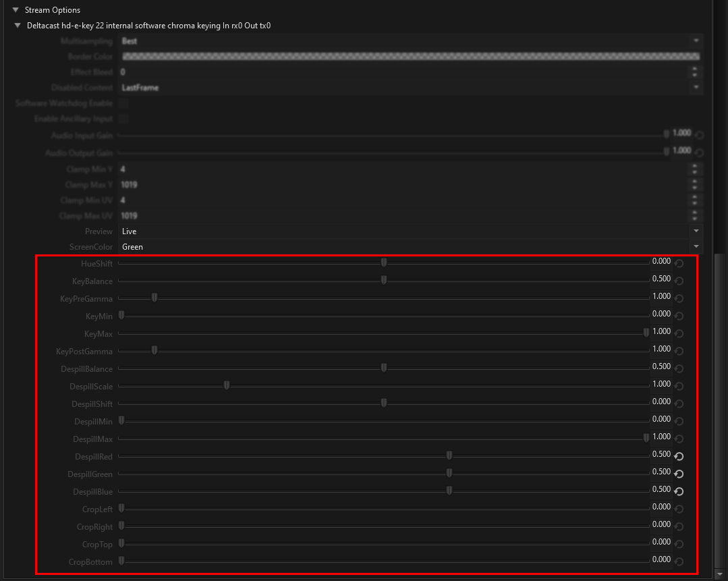This screenshot has height=581, width=728.
Task: Click the DespillScale slider handle
Action: [227, 385]
